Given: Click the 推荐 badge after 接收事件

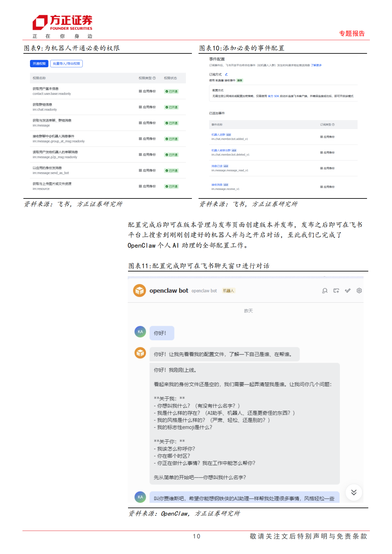Looking at the screenshot, I should 240,81.
